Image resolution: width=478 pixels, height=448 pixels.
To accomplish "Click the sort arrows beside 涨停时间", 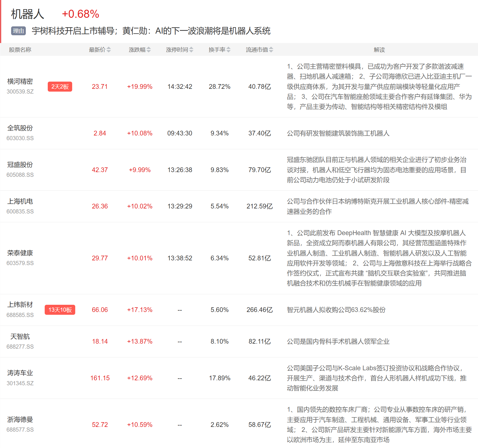I will pos(191,50).
